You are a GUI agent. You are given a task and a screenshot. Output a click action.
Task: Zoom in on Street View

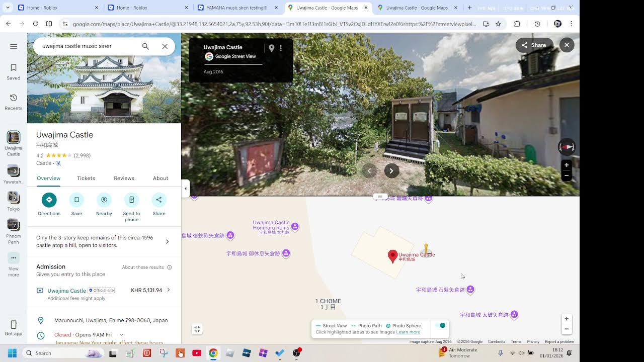pyautogui.click(x=567, y=165)
